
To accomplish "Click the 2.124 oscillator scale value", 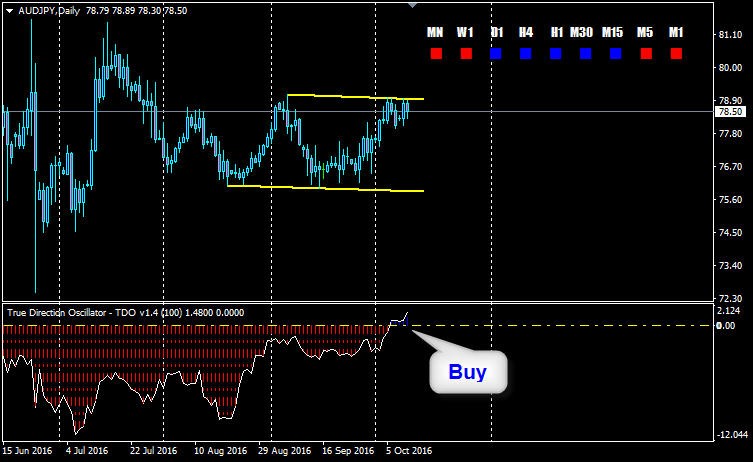I will click(x=729, y=311).
